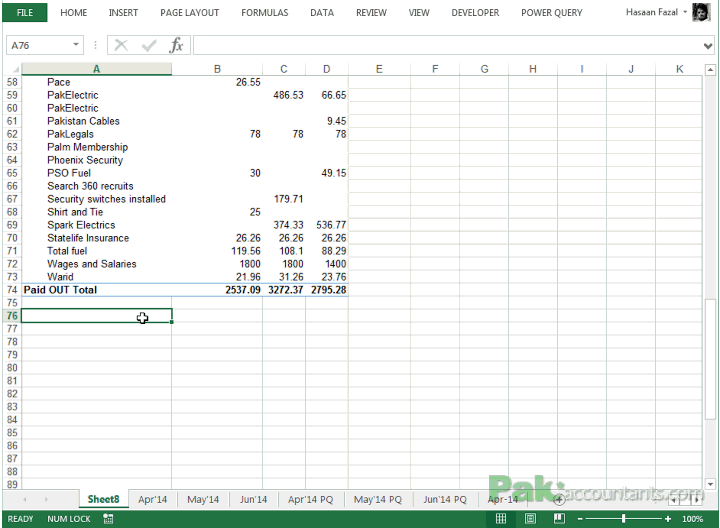
Task: Switch to Page Break Preview icon
Action: (559, 519)
